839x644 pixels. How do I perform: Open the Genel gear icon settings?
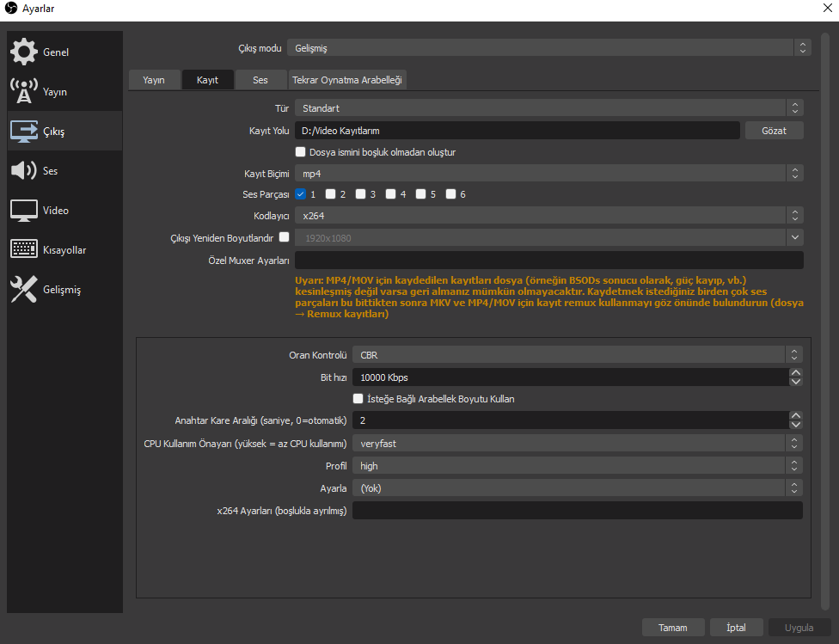click(23, 52)
